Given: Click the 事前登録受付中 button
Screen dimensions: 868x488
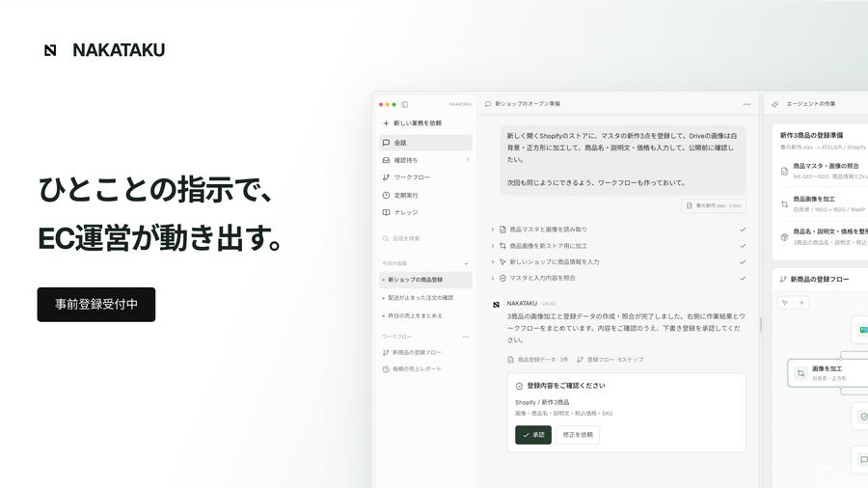Looking at the screenshot, I should [96, 305].
